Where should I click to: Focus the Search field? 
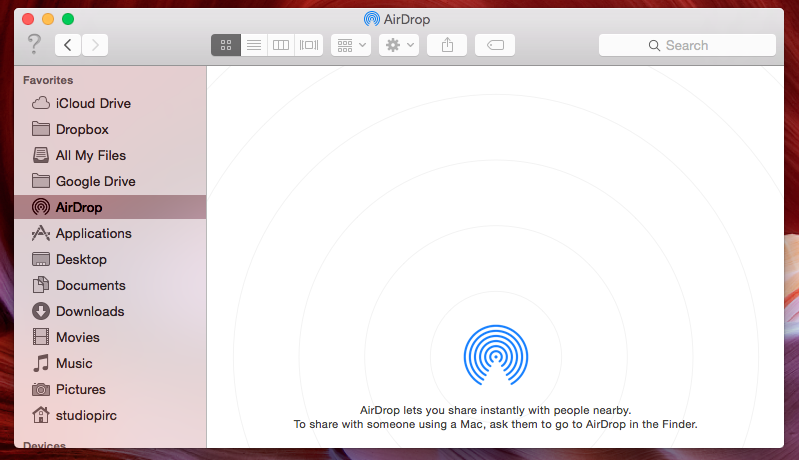click(x=687, y=45)
